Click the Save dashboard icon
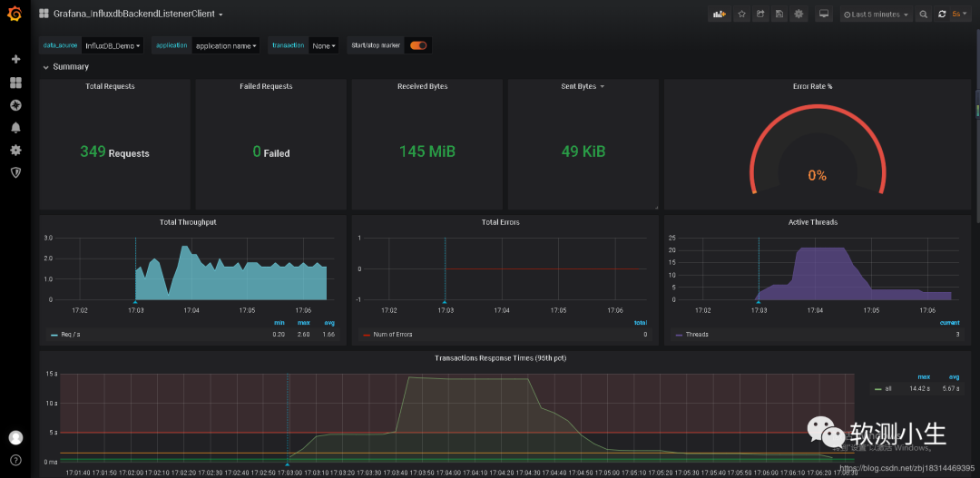The width and height of the screenshot is (980, 478). point(779,14)
